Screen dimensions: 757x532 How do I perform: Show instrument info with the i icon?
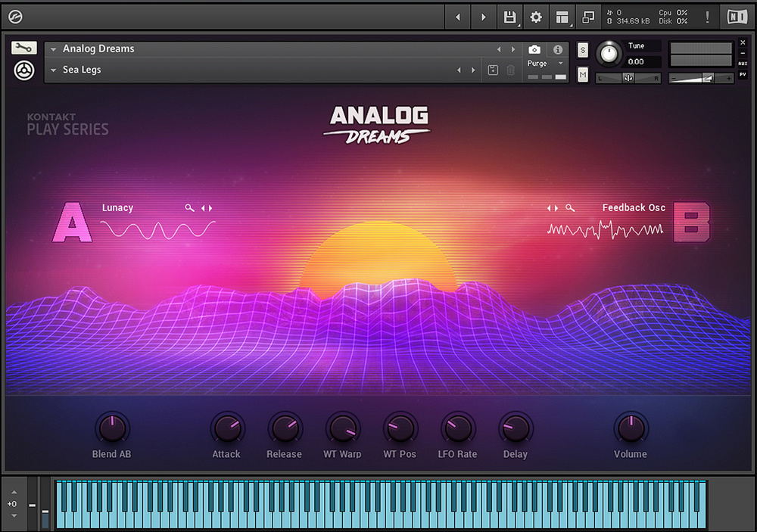(558, 49)
